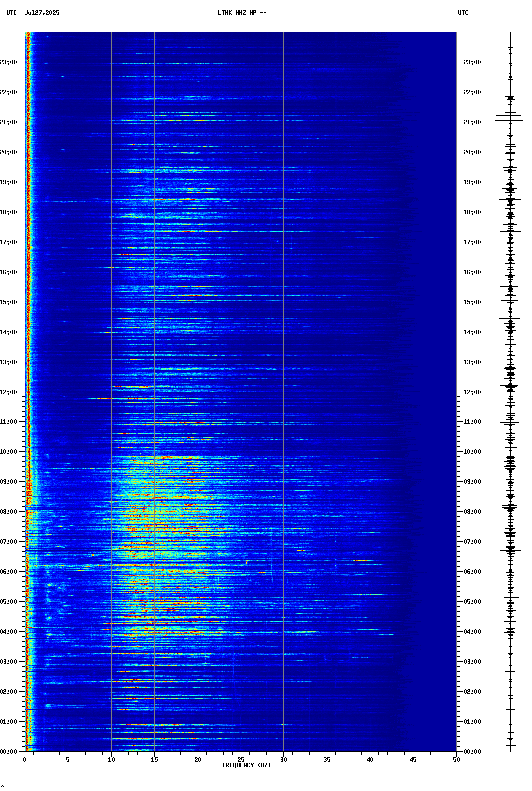Click 22:00 on the right time axis
Screen dimensions: 532x791
[x=472, y=92]
